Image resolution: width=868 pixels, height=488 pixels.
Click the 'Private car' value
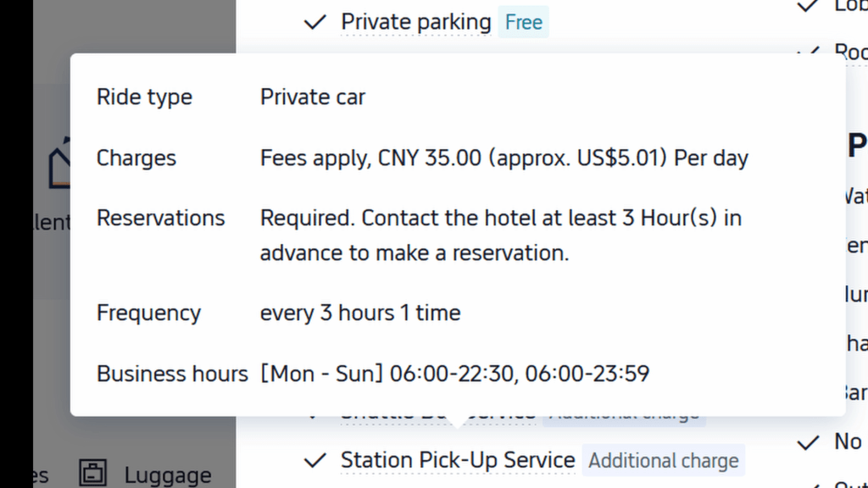[x=312, y=97]
